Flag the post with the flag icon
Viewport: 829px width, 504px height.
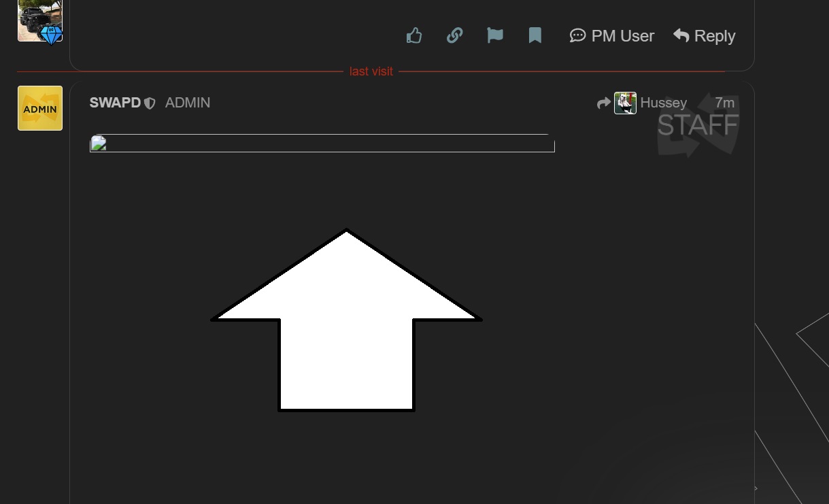tap(495, 35)
